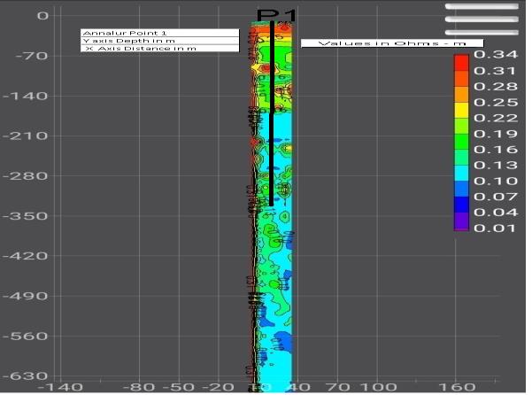Select the 'Annalur Point 1' title field

click(160, 33)
